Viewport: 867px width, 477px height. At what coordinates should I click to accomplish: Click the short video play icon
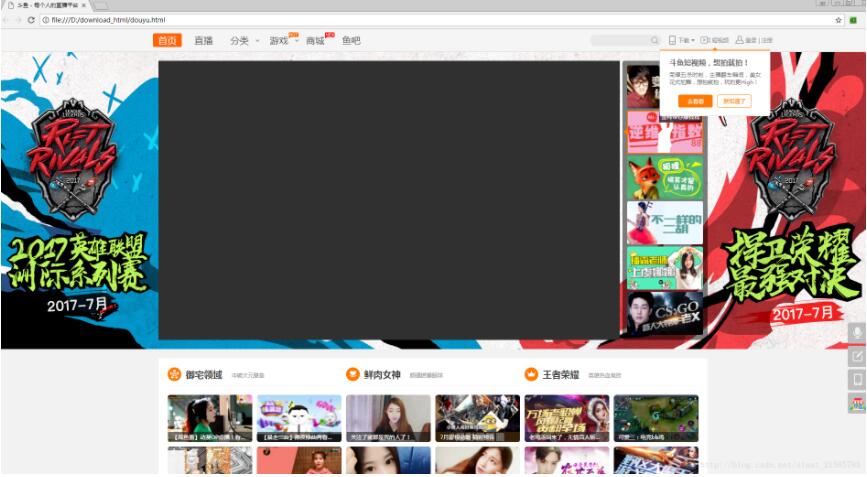pyautogui.click(x=704, y=40)
